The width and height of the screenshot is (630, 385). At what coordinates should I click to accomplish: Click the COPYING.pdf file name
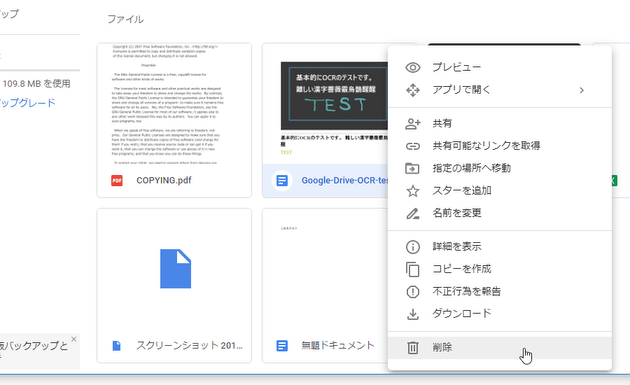pos(164,180)
